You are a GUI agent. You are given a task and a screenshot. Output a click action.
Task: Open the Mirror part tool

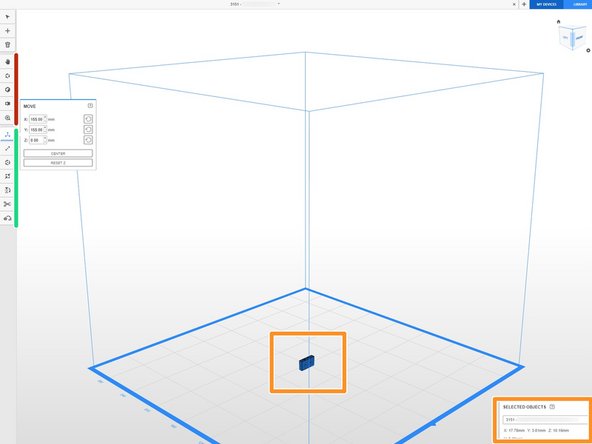tap(8, 190)
